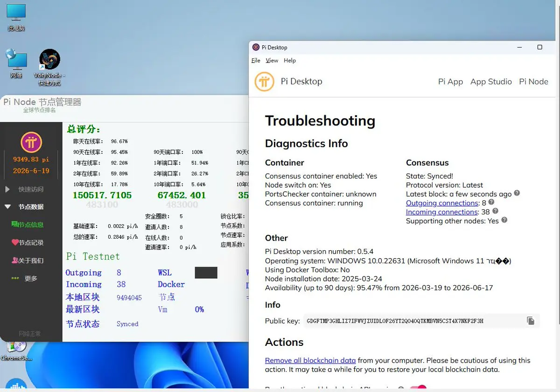The image size is (560, 392).
Task: Click the Pi Testnet heading
Action: tap(93, 256)
